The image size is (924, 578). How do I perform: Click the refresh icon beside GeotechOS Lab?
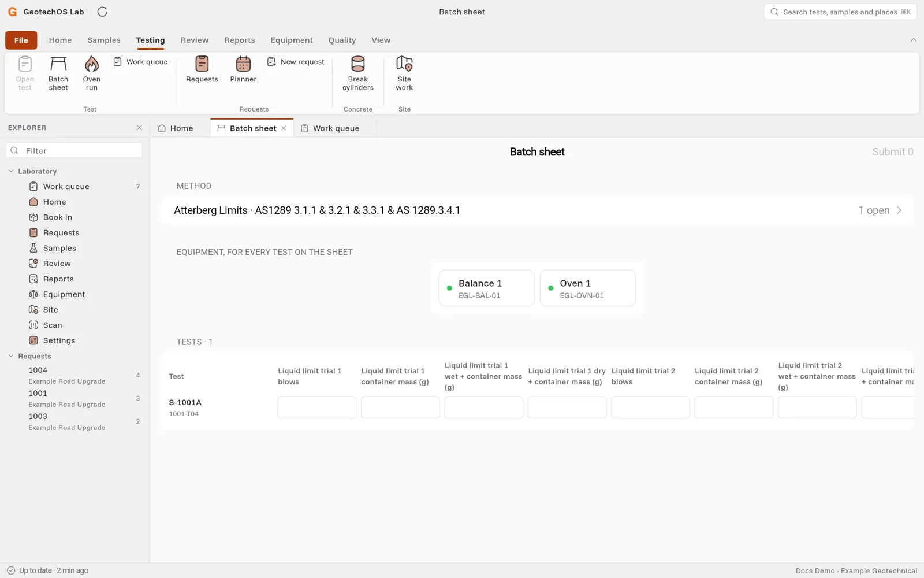(102, 12)
